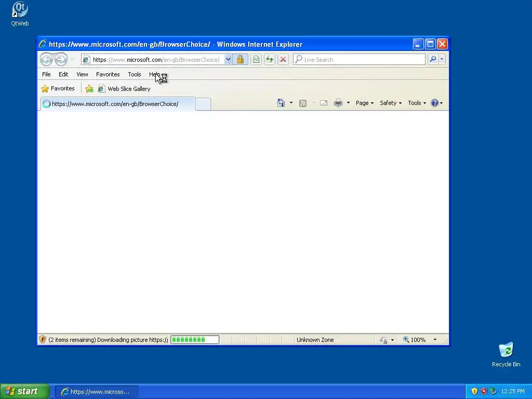Screen dimensions: 532x399
Task: Expand the Home button dropdown arrow
Action: 291,103
